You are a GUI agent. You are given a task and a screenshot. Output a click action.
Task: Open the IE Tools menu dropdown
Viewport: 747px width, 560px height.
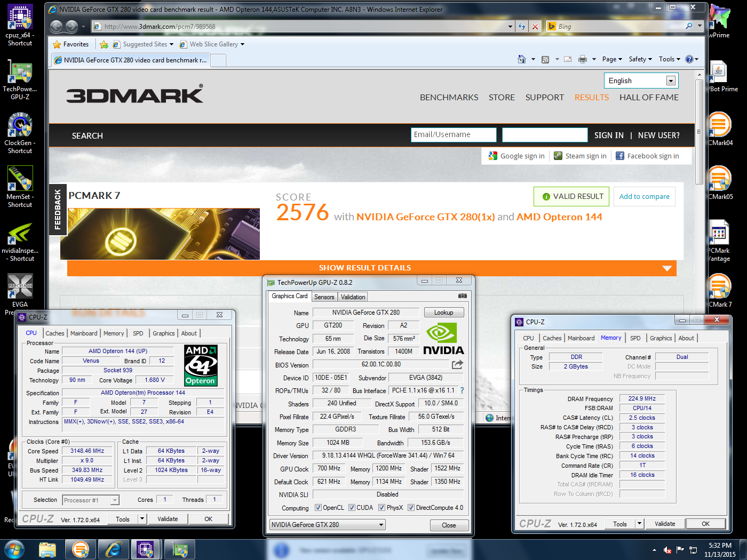point(670,59)
